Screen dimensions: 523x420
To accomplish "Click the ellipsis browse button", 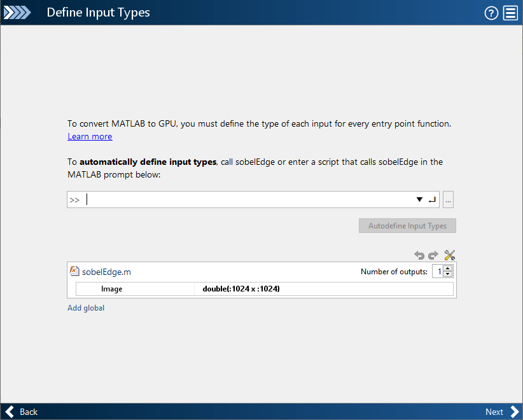I will click(x=448, y=200).
